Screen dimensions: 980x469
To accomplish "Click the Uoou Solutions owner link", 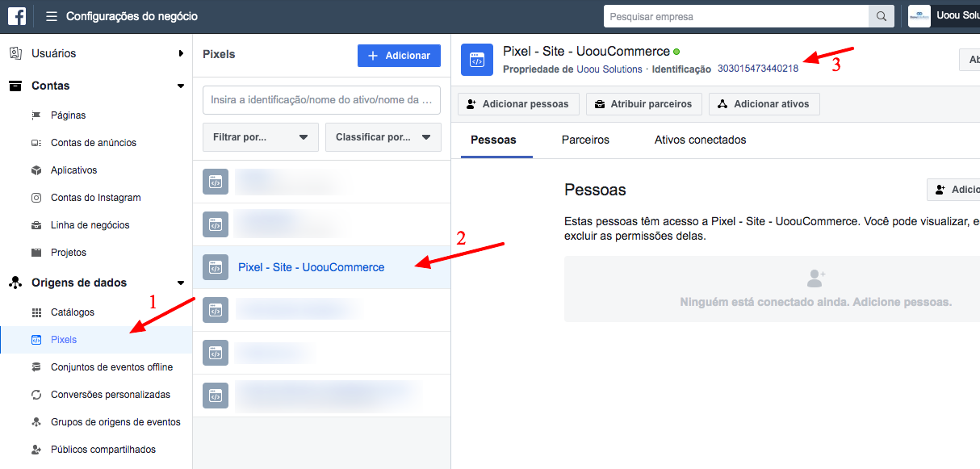I will [x=609, y=69].
